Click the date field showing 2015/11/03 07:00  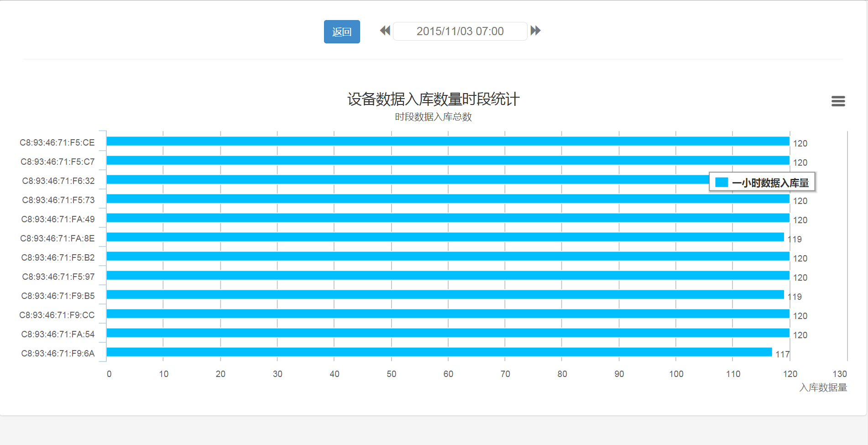460,31
